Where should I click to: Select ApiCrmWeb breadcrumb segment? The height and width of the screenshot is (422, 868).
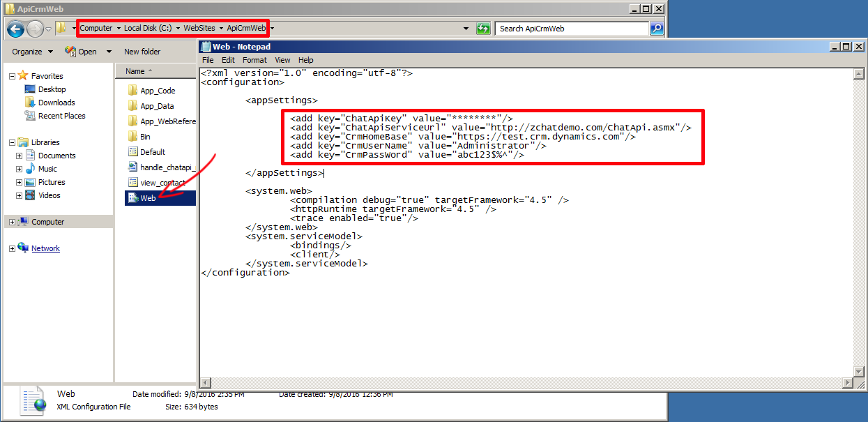(x=246, y=28)
